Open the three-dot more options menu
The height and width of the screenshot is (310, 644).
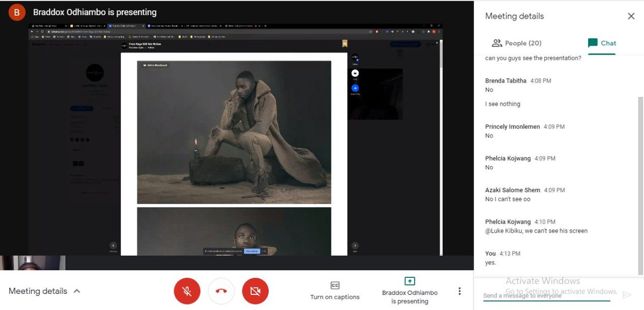click(459, 290)
